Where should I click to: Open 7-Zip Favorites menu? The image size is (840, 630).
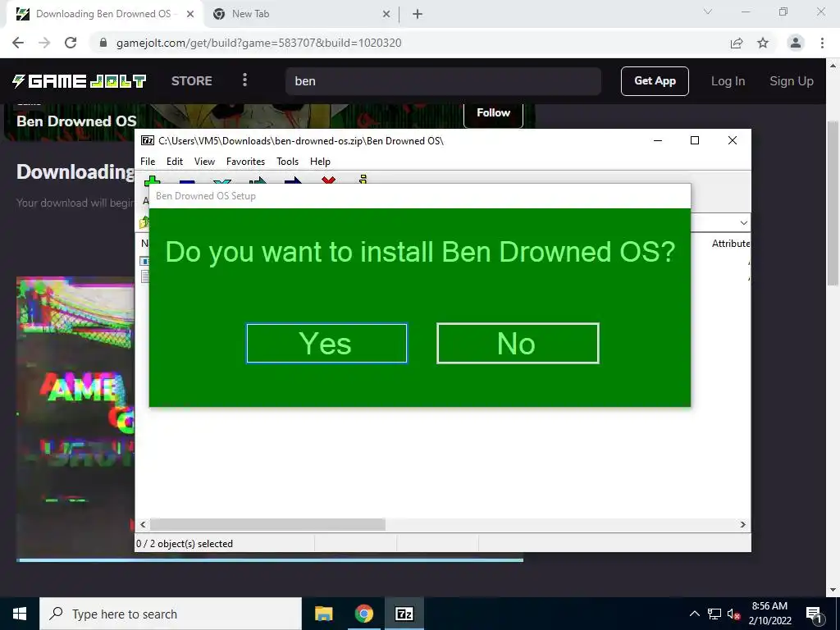pos(245,162)
